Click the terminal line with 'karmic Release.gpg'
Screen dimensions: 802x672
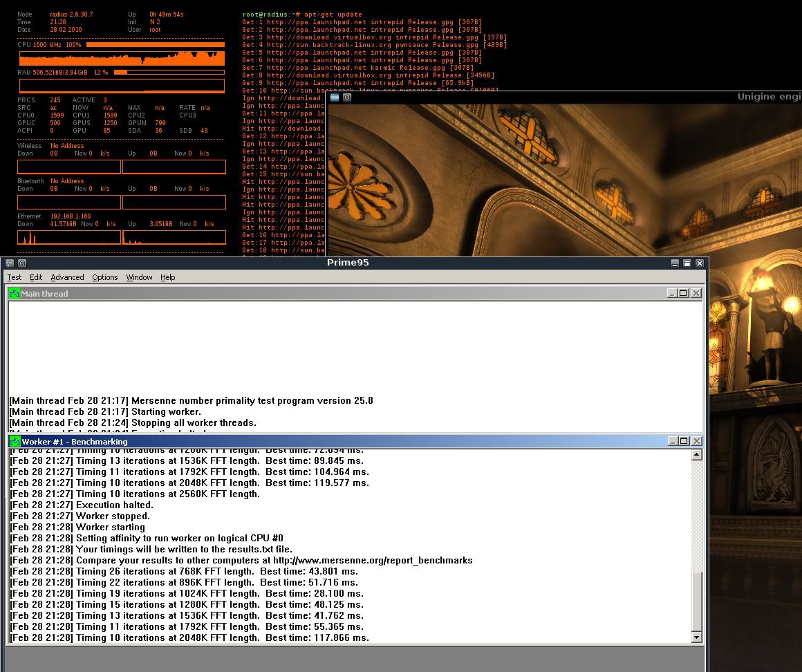coord(358,68)
